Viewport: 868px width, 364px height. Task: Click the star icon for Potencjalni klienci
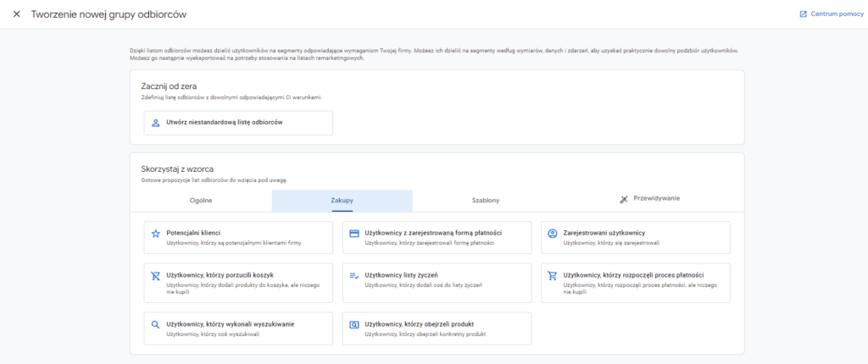tap(156, 234)
